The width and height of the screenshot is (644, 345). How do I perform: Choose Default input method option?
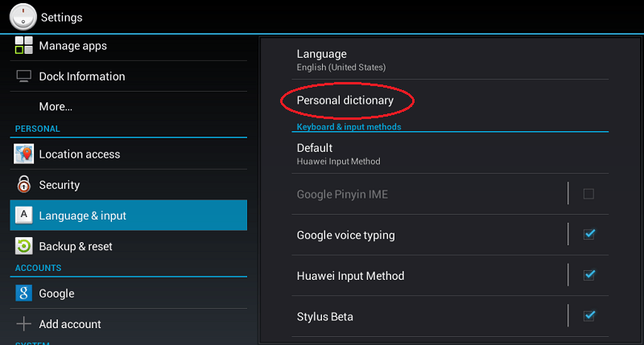pos(450,154)
